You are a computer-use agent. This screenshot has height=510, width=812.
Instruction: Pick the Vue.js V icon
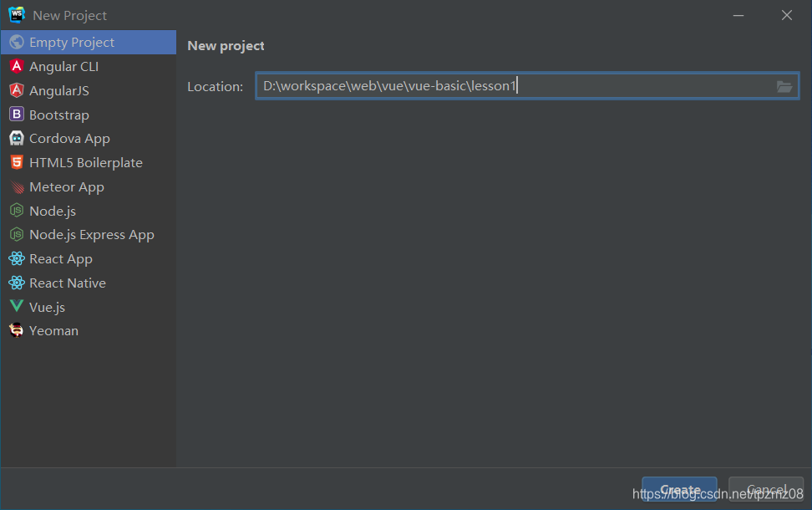[x=17, y=306]
